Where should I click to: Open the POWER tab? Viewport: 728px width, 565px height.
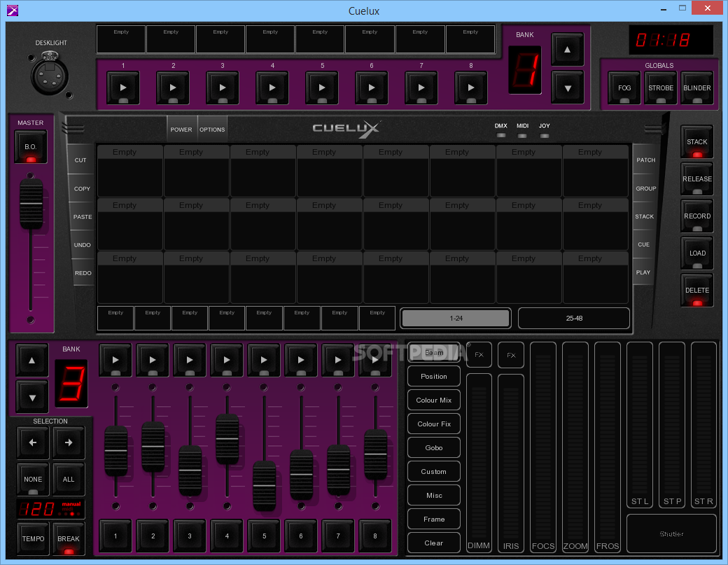[181, 130]
